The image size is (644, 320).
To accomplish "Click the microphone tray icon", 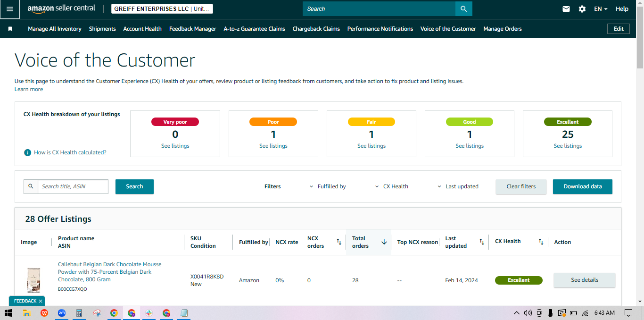I will tap(550, 313).
